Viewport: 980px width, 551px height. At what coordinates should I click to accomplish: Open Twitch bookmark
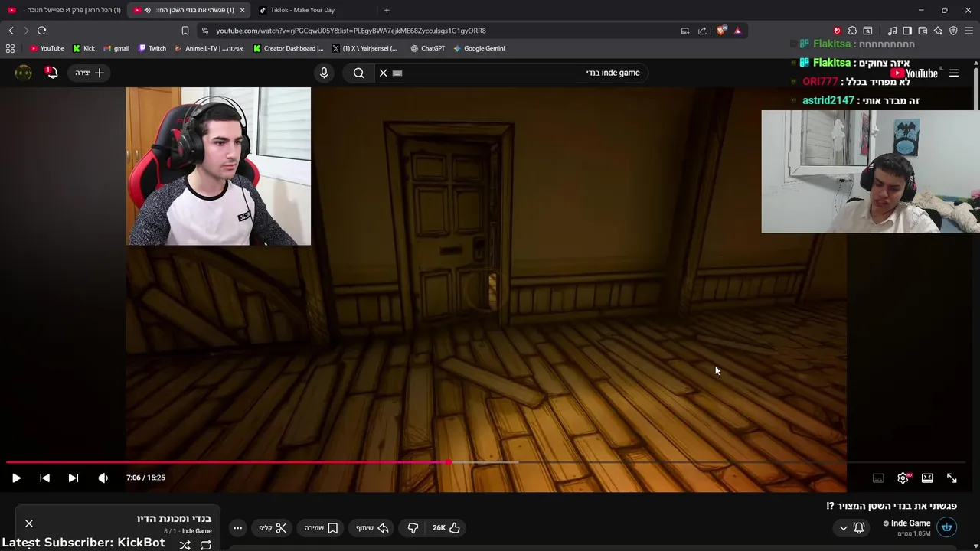click(152, 48)
